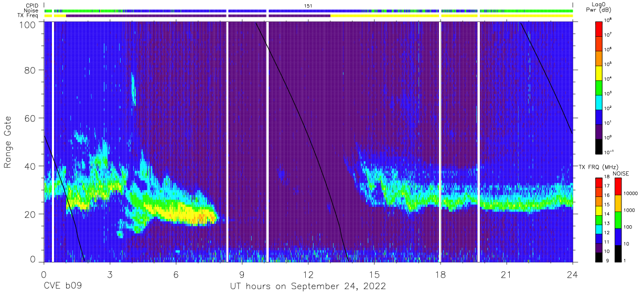The image size is (644, 297).
Task: Click the 12 hour tick on the UT axis
Action: pos(308,274)
